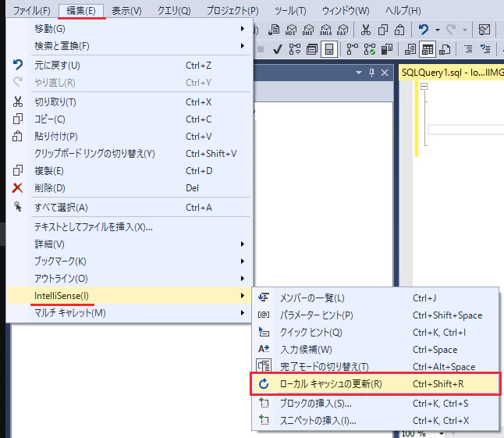Viewport: 504px width, 438px height.
Task: Expand the 詳細(V) submenu
Action: pyautogui.click(x=129, y=244)
